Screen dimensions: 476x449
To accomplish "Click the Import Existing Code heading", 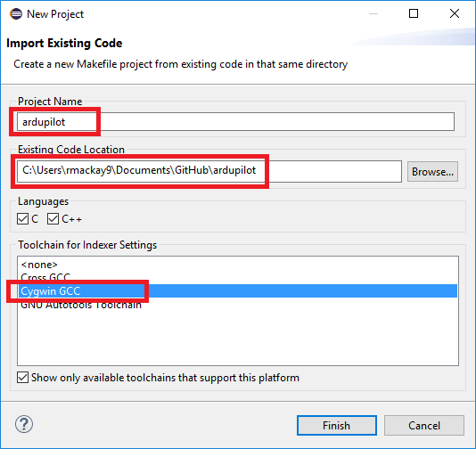I will [x=64, y=43].
